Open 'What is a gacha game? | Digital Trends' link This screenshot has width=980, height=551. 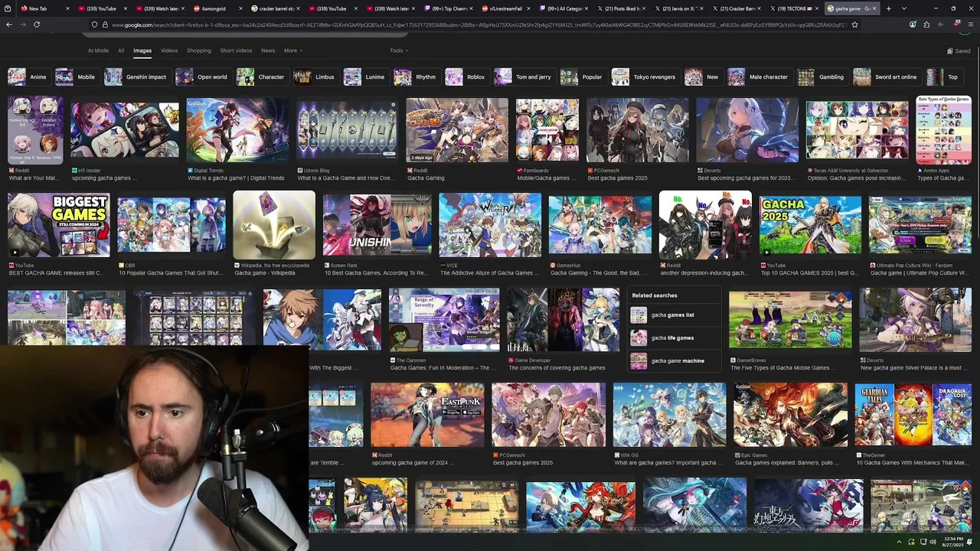tap(236, 178)
